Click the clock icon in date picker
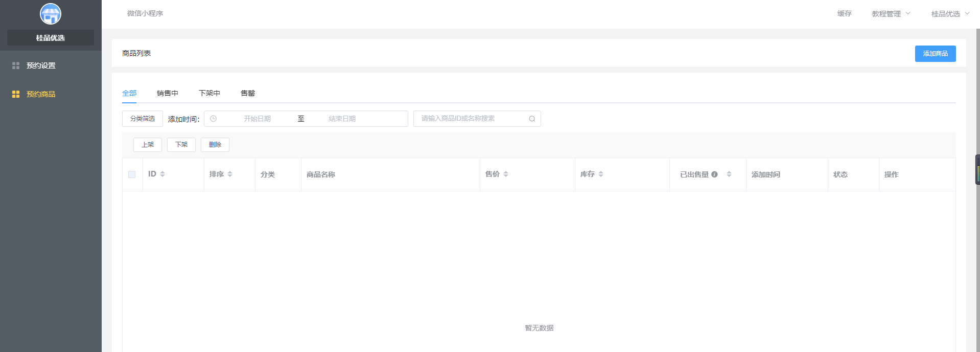Screen dimensions: 980x352 pos(214,119)
